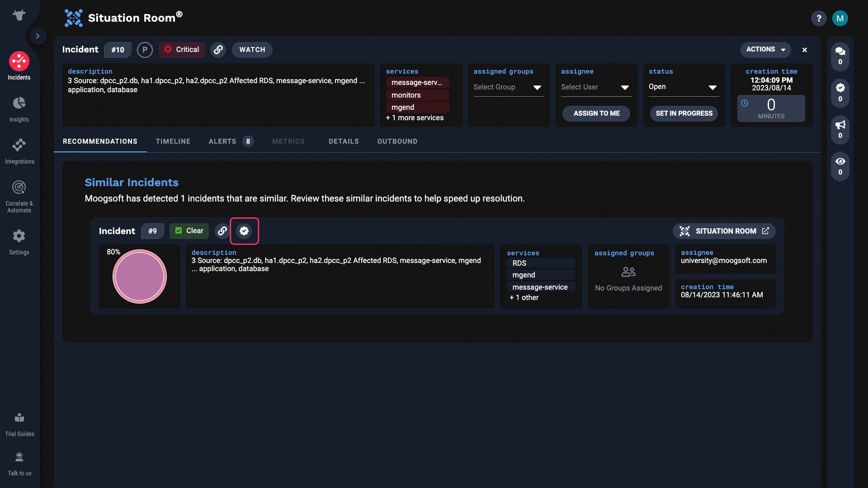The height and width of the screenshot is (488, 868).
Task: Open the user avatar M menu
Action: coord(840,19)
